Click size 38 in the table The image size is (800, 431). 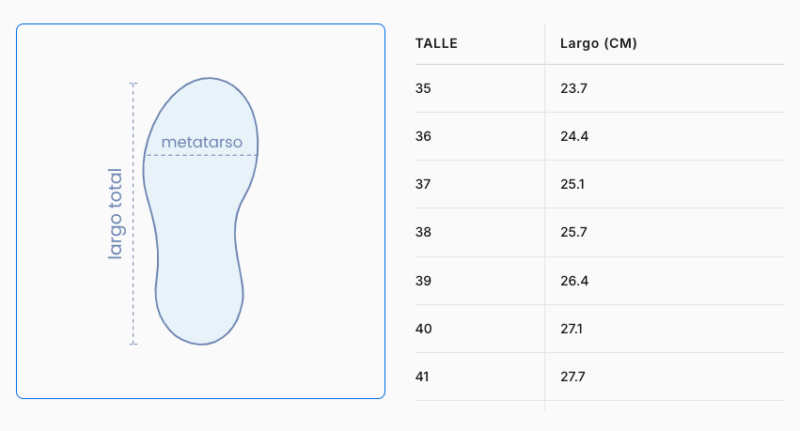[x=423, y=232]
